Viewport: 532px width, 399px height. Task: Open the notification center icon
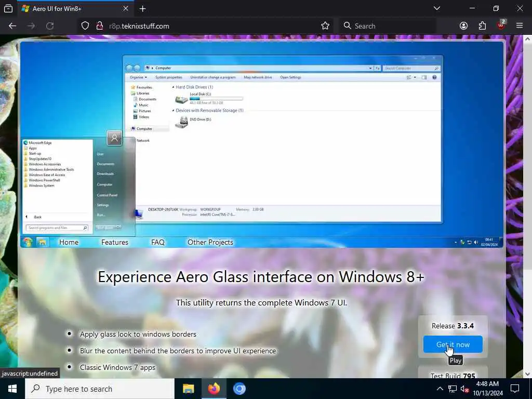pos(515,389)
